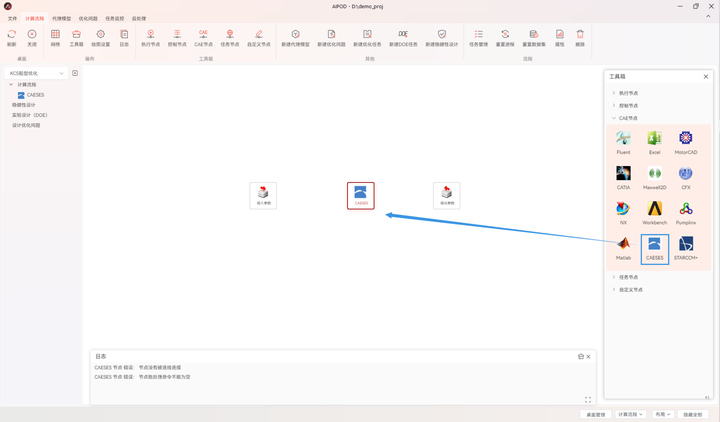This screenshot has height=422, width=720.
Task: Close the 工具箱 panel
Action: pos(706,77)
